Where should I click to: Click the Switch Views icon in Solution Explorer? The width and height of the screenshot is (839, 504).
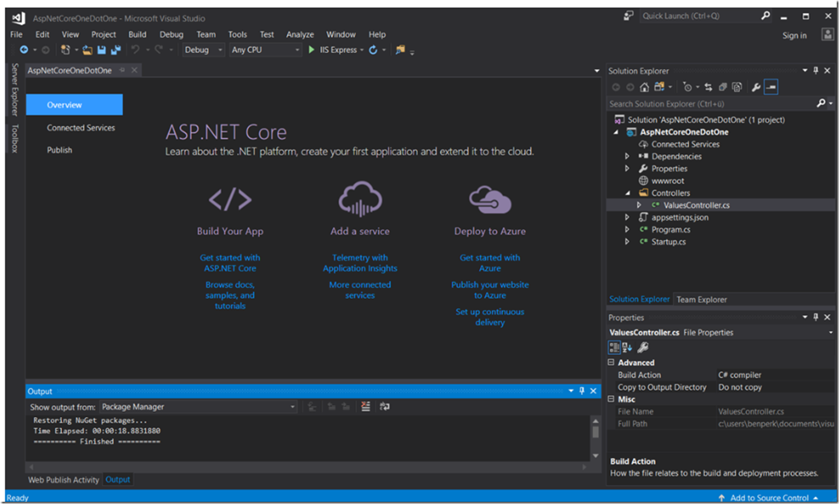coord(659,87)
